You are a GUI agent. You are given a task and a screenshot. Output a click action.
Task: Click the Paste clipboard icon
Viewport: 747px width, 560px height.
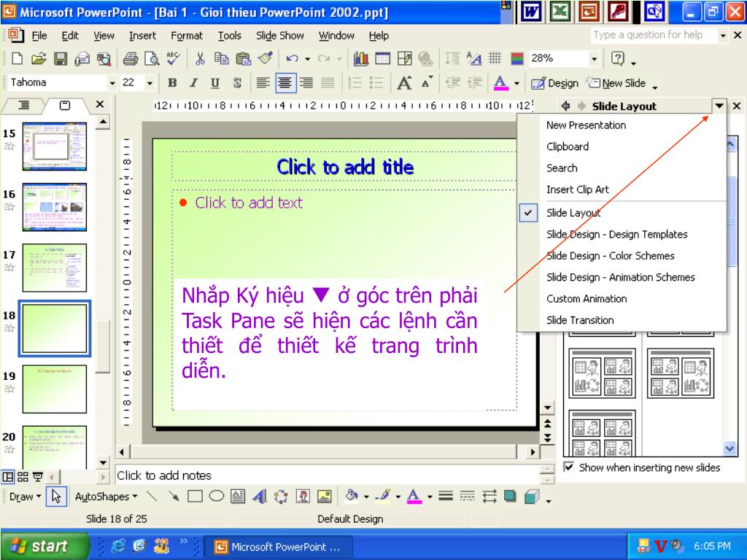point(244,59)
